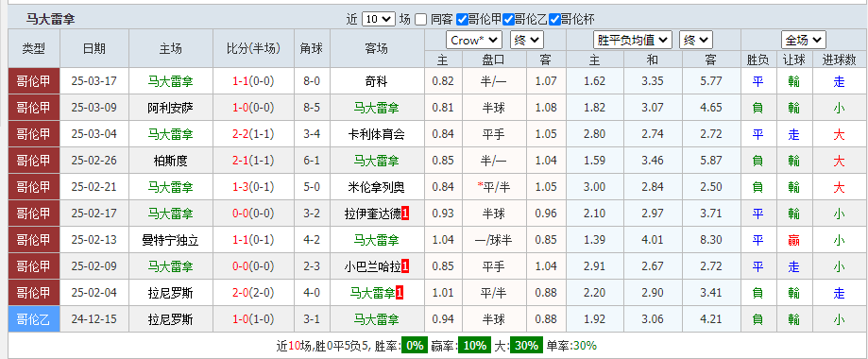Click the 角球 column header
This screenshot has width=868, height=359.
click(x=311, y=48)
